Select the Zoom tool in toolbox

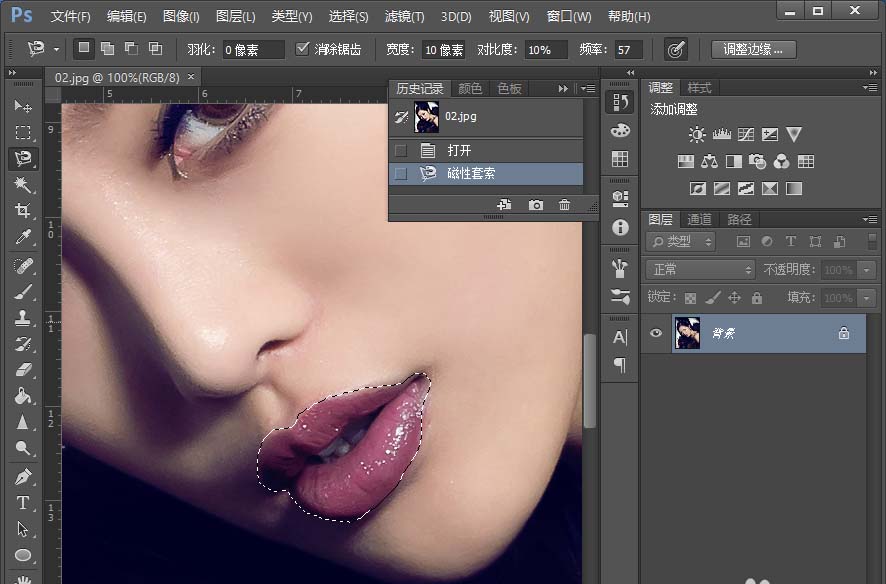point(23,449)
